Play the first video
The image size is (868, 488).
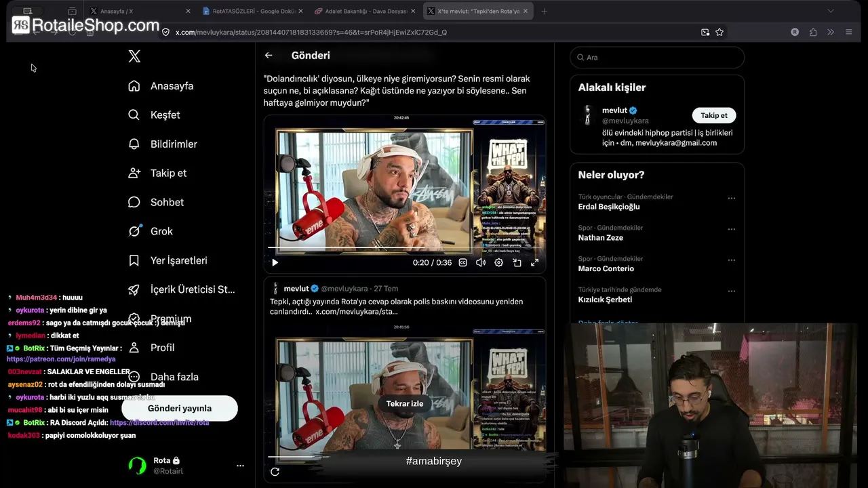[x=275, y=262]
